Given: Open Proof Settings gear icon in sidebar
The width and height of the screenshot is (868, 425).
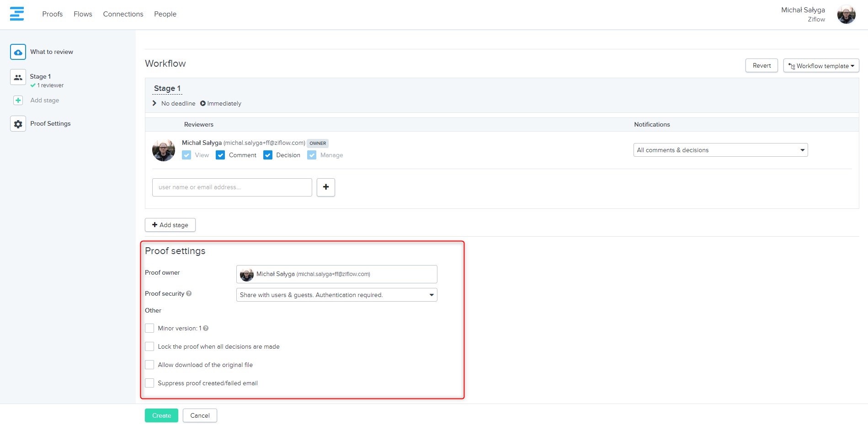Looking at the screenshot, I should (x=18, y=124).
